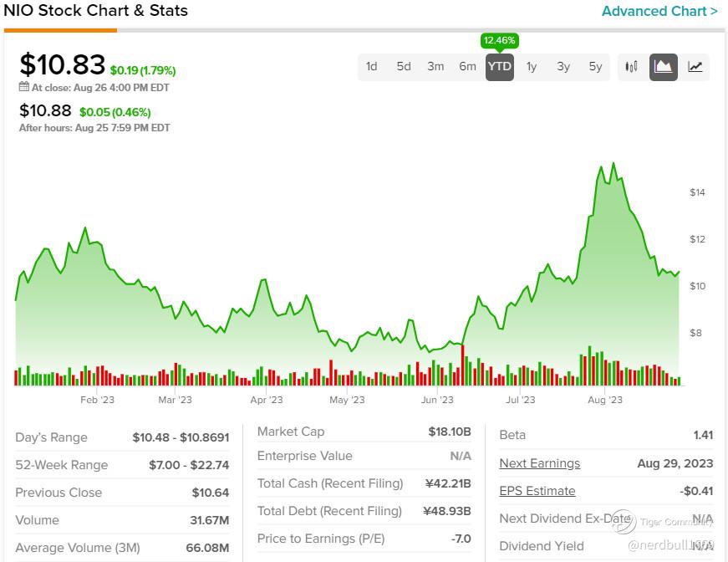Click the Jul '23 axis label
The height and width of the screenshot is (562, 728).
(521, 400)
